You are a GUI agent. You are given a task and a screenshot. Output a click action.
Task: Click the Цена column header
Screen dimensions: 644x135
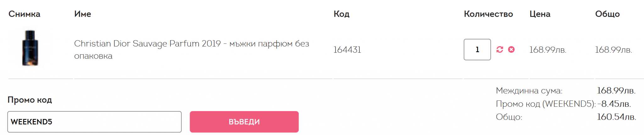tap(540, 14)
